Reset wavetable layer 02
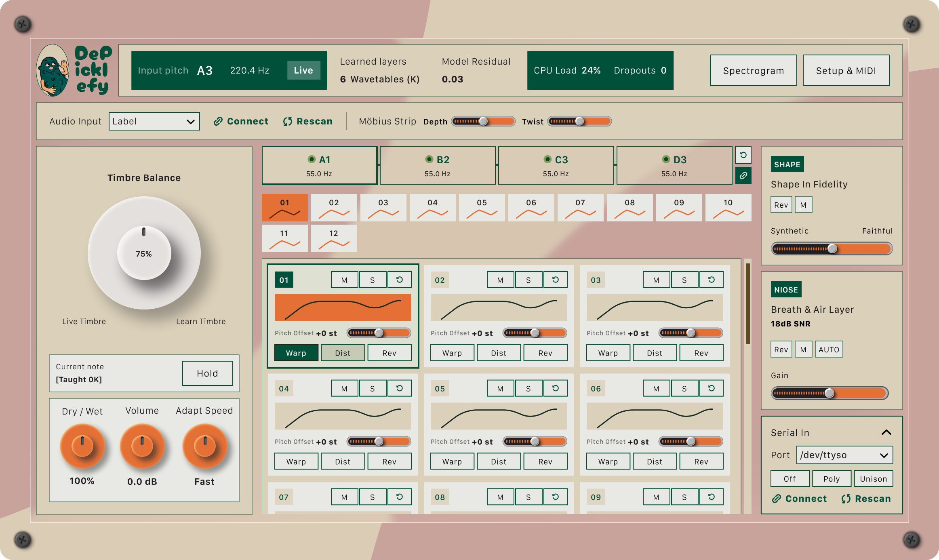Screen dimensions: 939x560 pyautogui.click(x=555, y=280)
